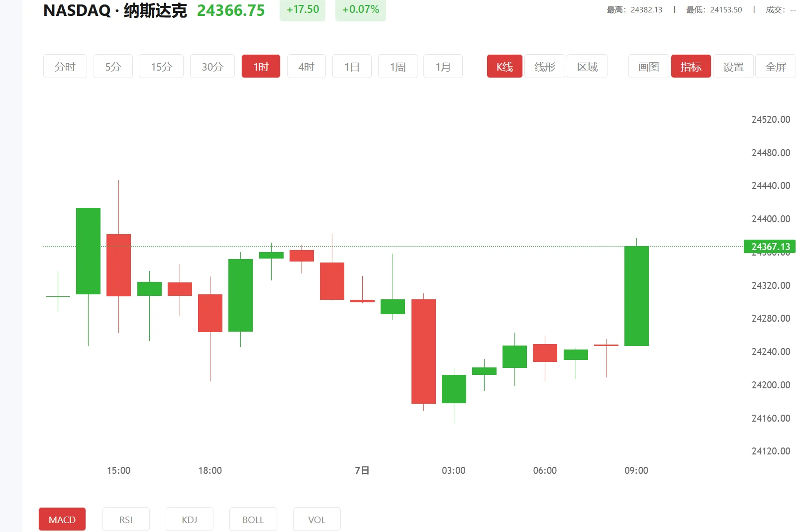Switch to the 4时 timeframe tab
Viewport: 810px width, 532px height.
[306, 66]
